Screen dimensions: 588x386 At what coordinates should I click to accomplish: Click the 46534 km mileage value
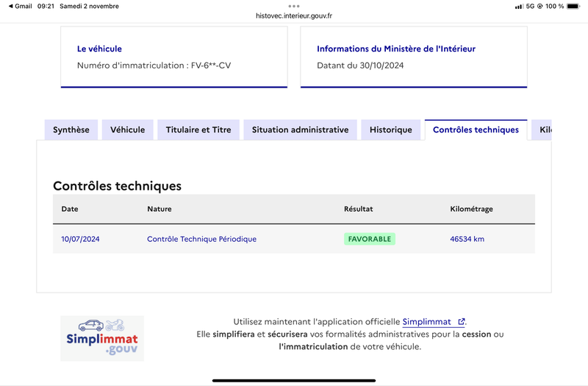pos(467,239)
